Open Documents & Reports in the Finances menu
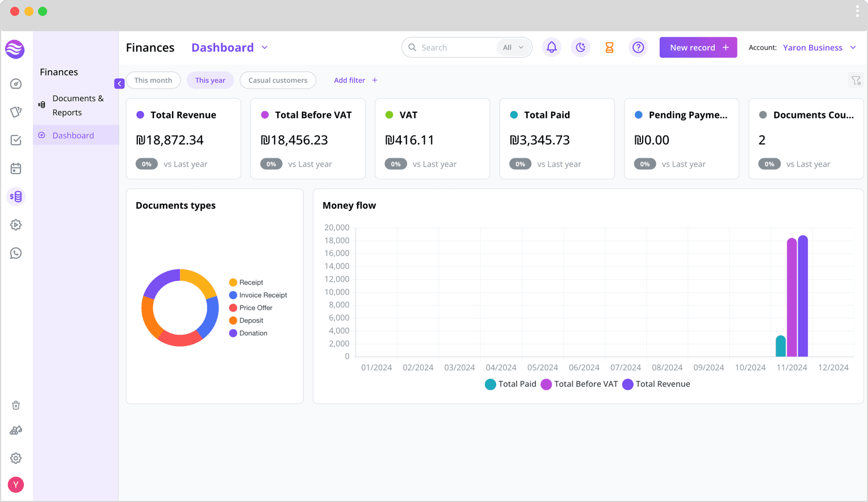 point(76,106)
